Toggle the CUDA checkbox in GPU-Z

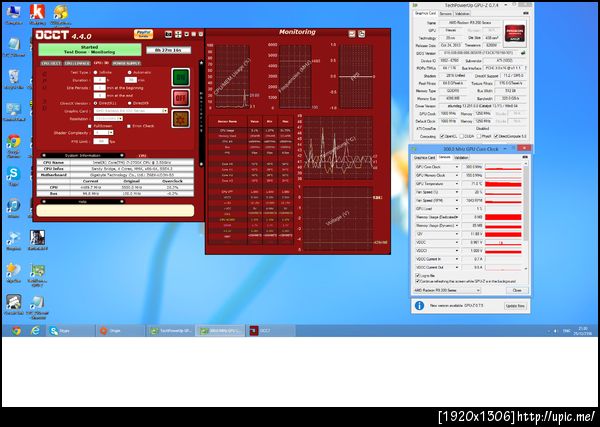tap(461, 136)
